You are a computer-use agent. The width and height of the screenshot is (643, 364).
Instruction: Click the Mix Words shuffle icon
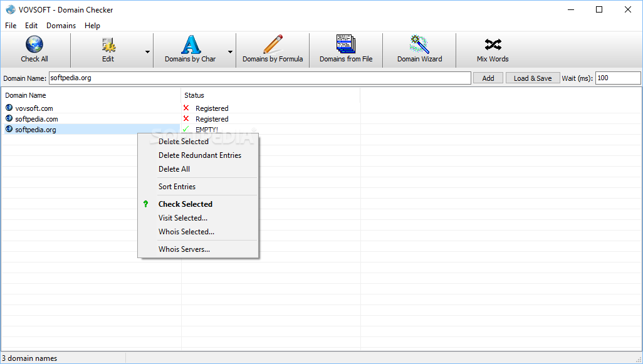493,44
